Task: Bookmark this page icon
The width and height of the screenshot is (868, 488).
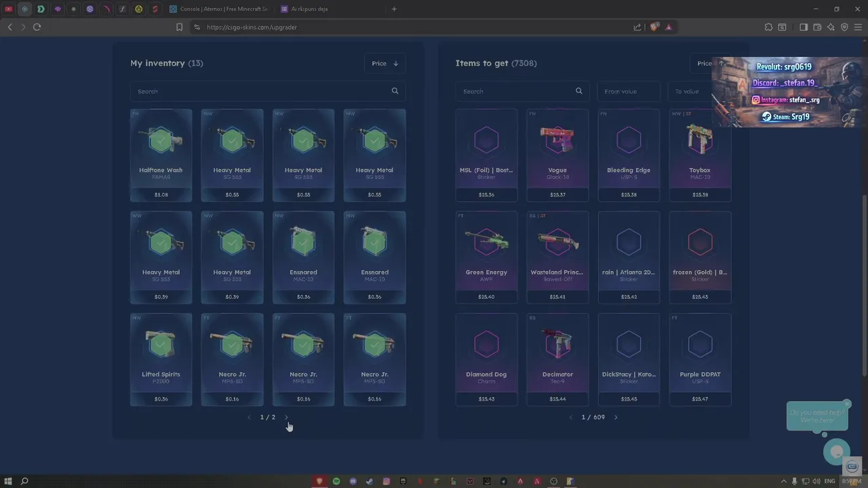Action: (179, 27)
